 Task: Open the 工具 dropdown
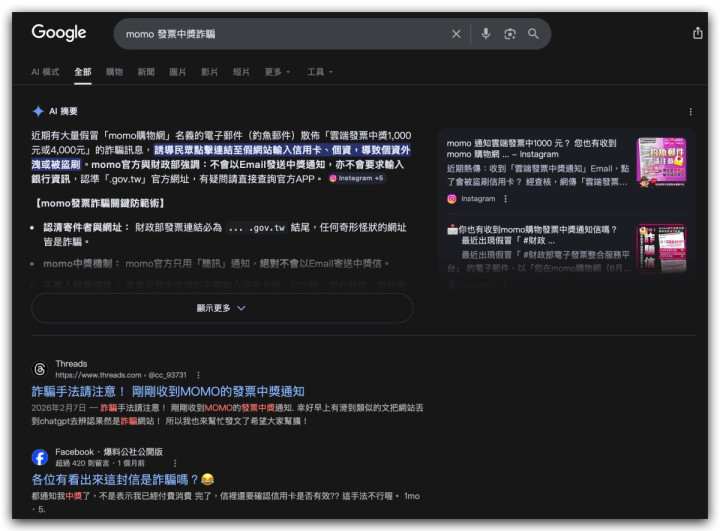tap(320, 72)
